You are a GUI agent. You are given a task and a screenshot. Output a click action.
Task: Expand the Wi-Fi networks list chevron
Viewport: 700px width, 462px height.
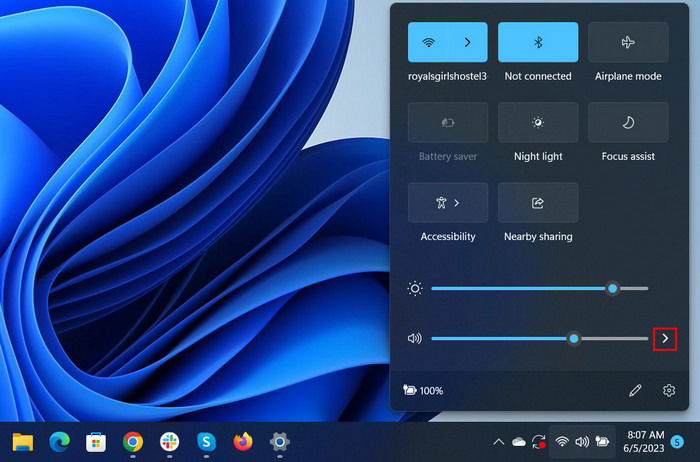pos(467,42)
